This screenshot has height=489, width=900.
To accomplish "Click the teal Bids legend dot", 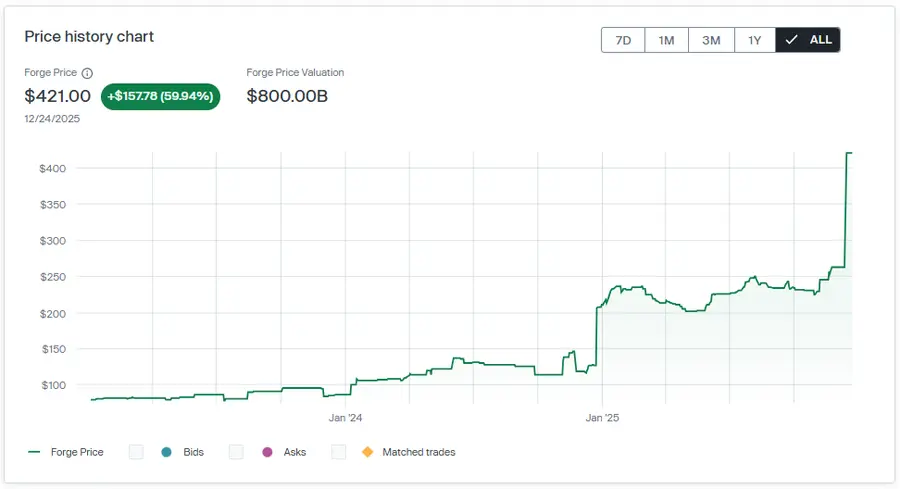I will (x=165, y=452).
